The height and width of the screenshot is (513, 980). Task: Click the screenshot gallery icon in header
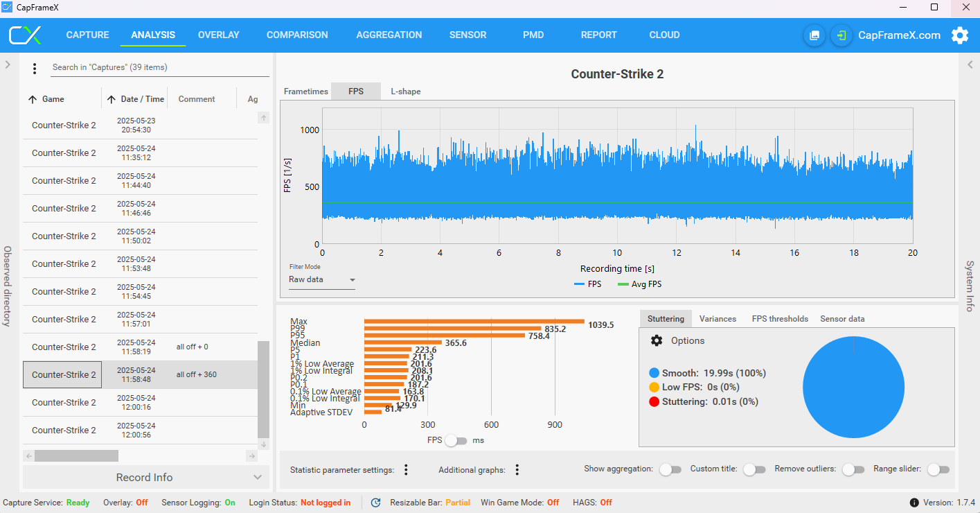(814, 35)
